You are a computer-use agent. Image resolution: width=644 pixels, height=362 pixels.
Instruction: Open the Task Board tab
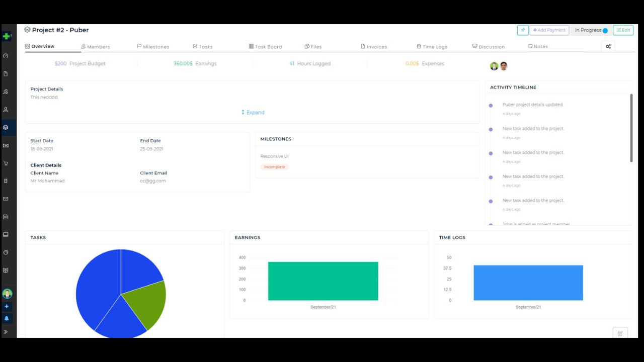point(265,47)
